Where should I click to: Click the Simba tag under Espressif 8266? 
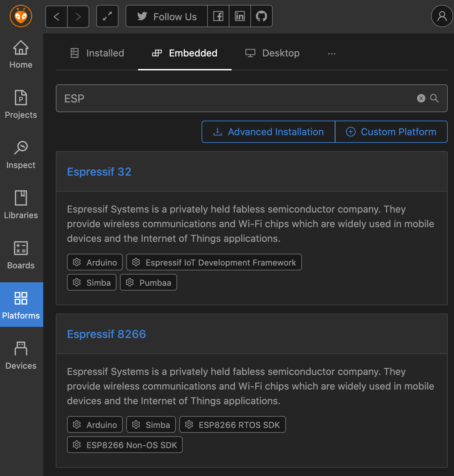(x=151, y=424)
